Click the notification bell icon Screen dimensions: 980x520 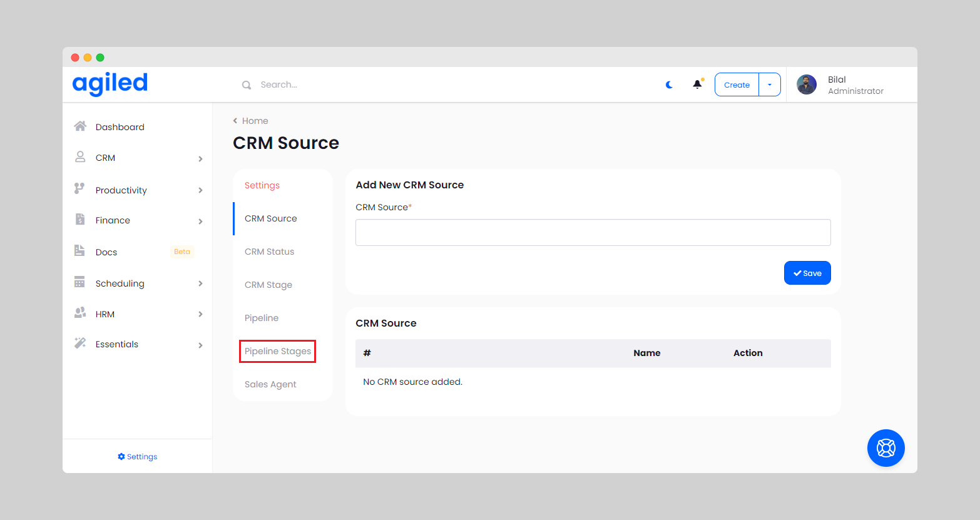(x=697, y=84)
